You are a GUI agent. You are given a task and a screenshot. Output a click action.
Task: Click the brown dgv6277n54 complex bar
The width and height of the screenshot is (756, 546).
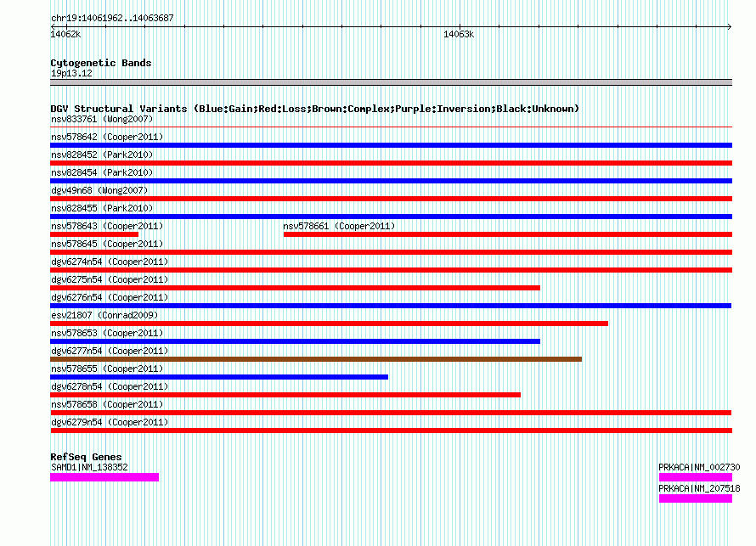pos(316,359)
